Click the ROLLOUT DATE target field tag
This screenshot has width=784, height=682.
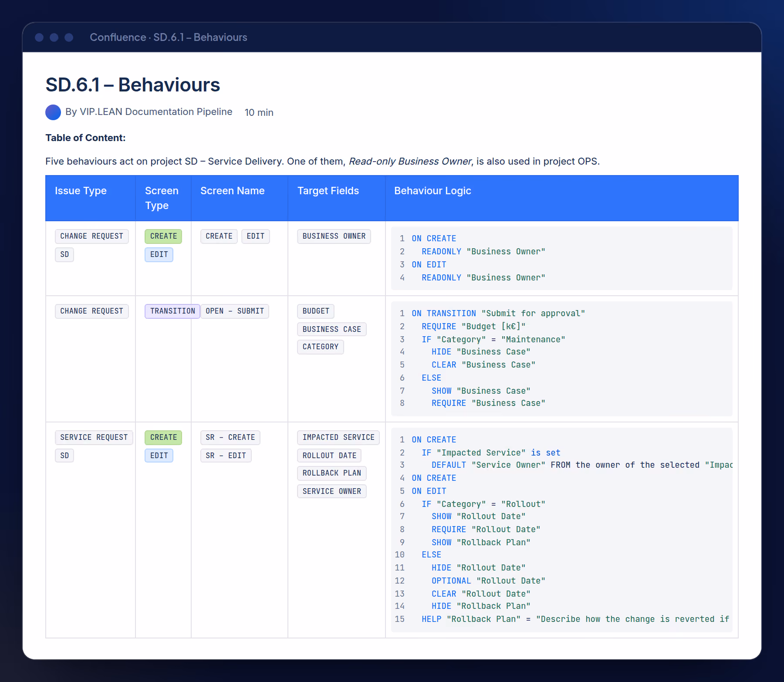(x=329, y=456)
